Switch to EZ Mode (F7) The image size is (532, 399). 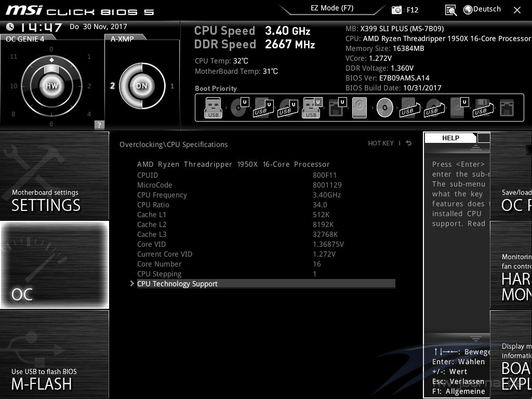[332, 8]
